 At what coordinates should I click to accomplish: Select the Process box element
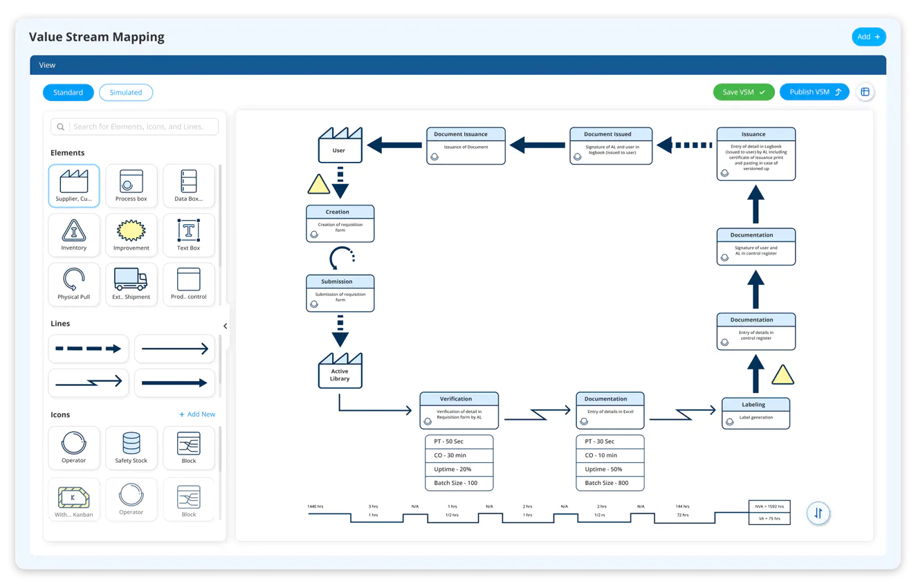click(131, 186)
